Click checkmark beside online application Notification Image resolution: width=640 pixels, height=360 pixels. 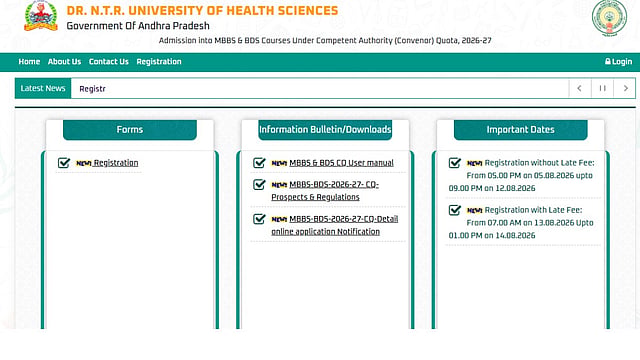tap(259, 219)
